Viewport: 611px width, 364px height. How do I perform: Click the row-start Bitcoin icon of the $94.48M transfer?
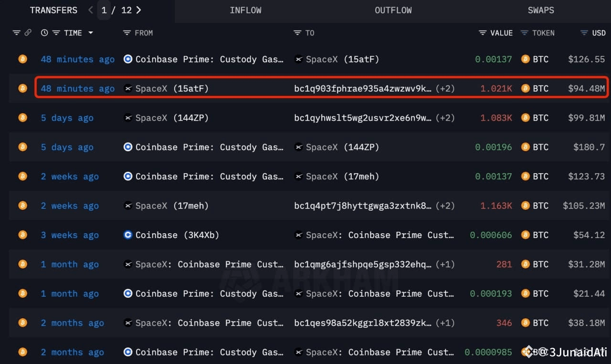(x=22, y=88)
